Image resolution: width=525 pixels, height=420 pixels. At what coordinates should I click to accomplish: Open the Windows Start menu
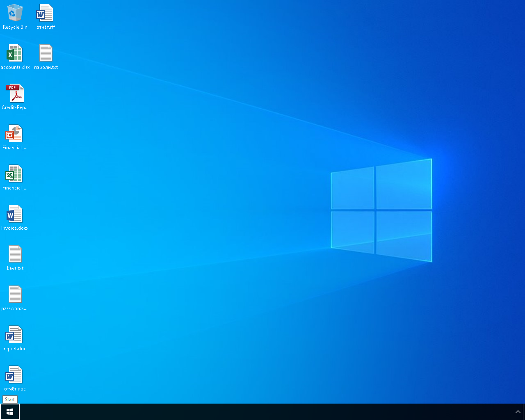tap(10, 412)
